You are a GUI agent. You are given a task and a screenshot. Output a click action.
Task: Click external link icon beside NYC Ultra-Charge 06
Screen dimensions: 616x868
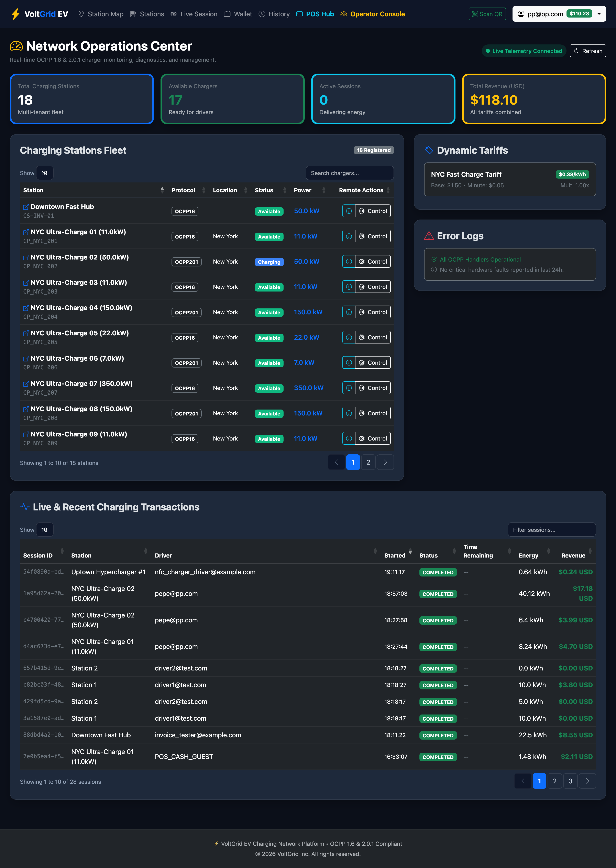tap(26, 359)
